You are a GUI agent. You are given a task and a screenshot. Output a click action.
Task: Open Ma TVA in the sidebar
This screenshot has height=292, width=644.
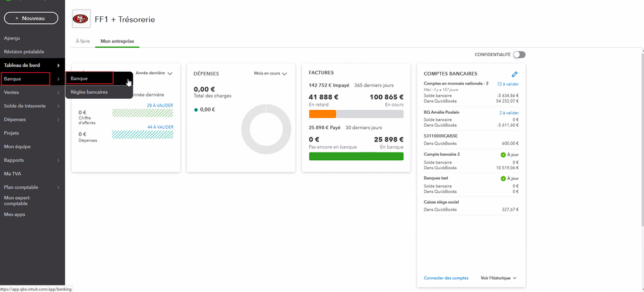12,174
